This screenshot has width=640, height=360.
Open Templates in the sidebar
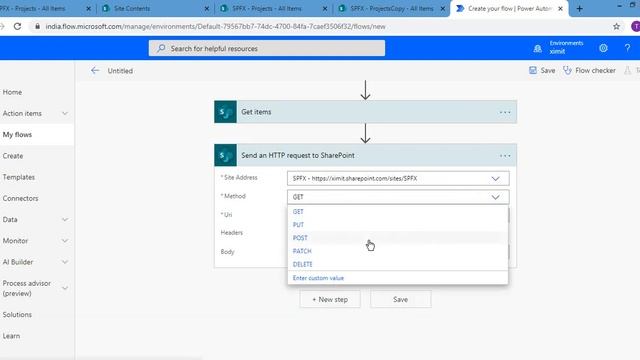[18, 177]
